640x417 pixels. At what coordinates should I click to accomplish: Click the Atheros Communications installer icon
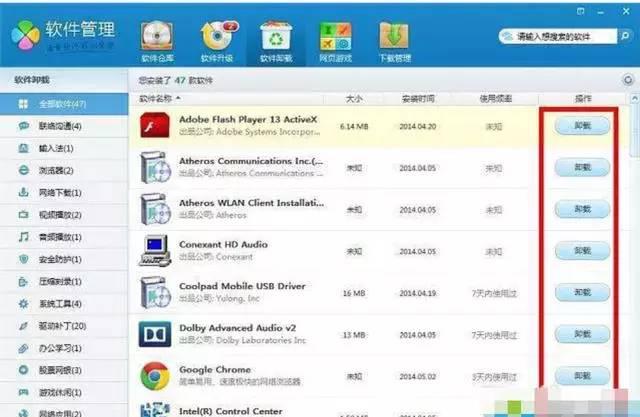click(155, 167)
